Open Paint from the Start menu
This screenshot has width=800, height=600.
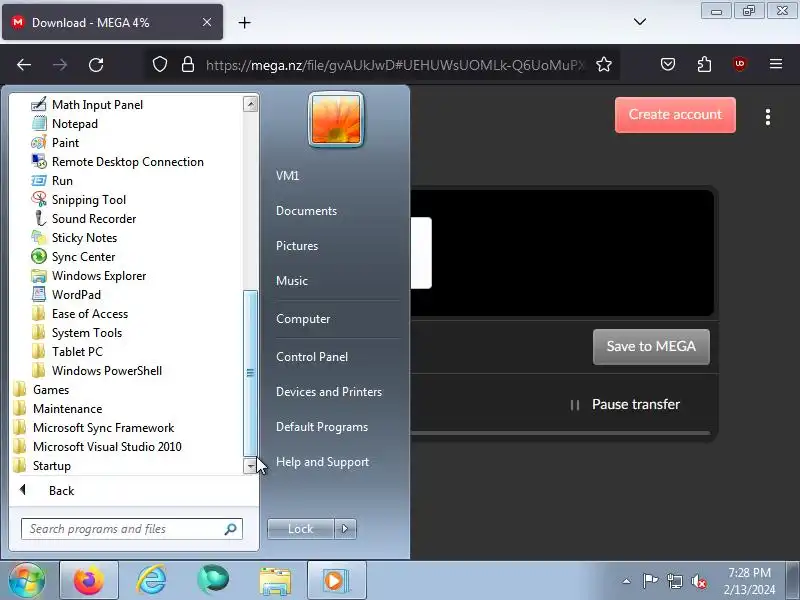coord(65,142)
